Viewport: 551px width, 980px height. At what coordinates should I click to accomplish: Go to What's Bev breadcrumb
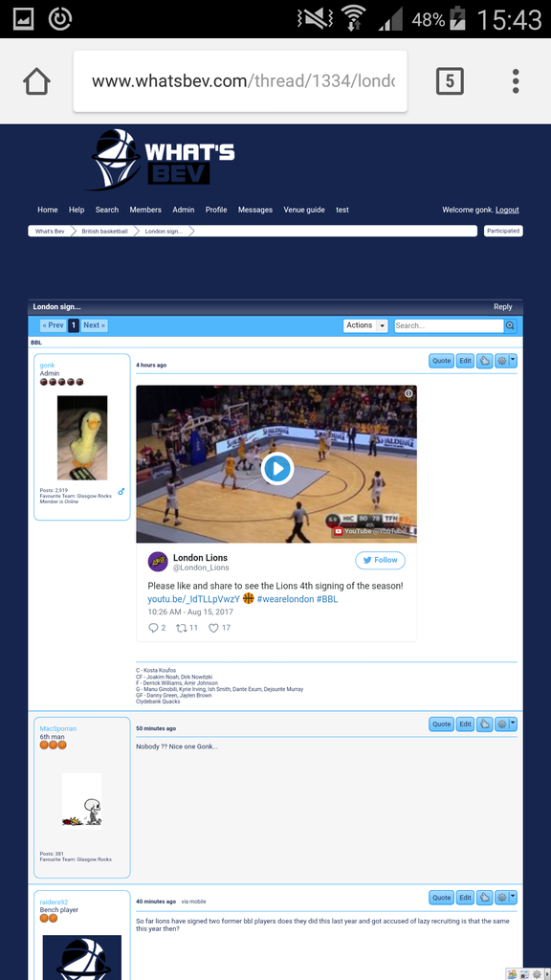pos(50,232)
